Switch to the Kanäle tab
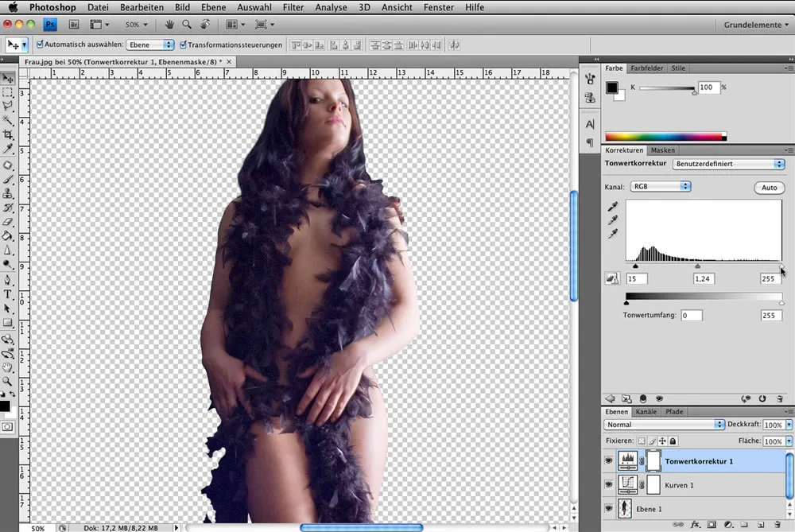This screenshot has height=532, width=795. tap(646, 411)
